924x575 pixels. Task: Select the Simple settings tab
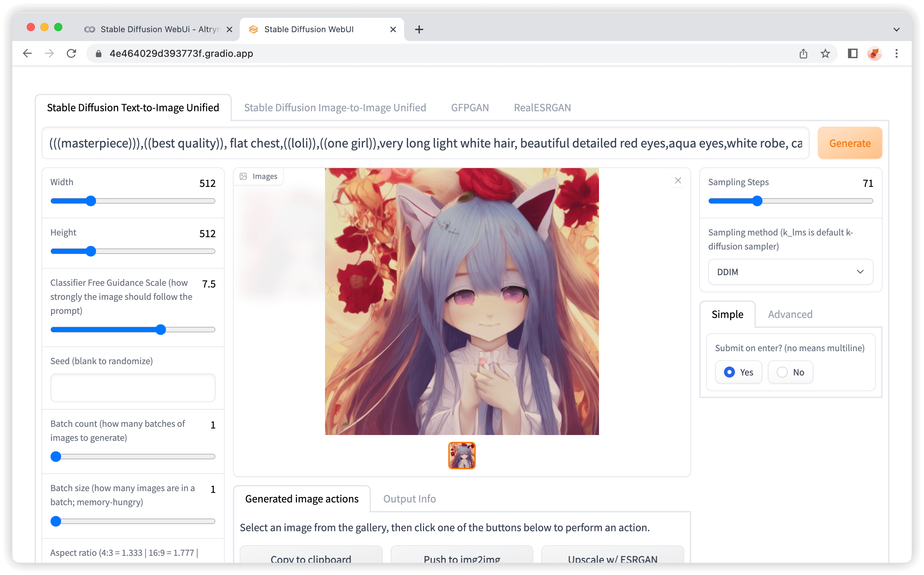point(727,314)
